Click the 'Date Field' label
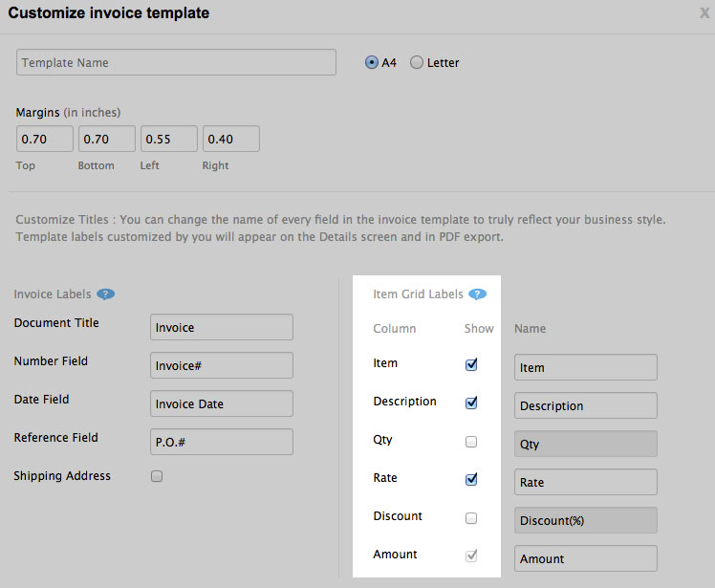The height and width of the screenshot is (588, 715). [x=41, y=399]
